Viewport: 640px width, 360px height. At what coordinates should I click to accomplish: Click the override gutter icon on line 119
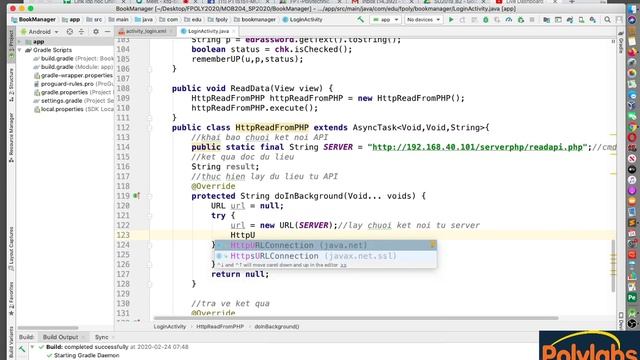136,196
